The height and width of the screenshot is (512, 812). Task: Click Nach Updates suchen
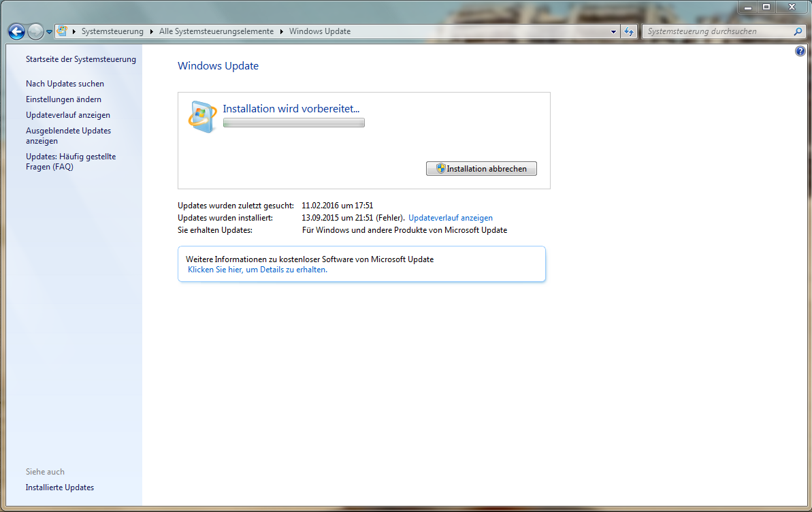[x=65, y=84]
